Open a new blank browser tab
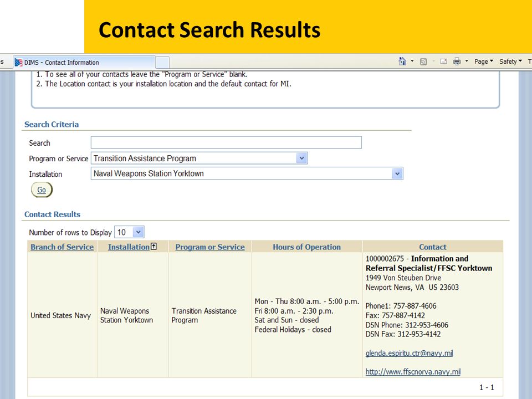 pos(162,63)
